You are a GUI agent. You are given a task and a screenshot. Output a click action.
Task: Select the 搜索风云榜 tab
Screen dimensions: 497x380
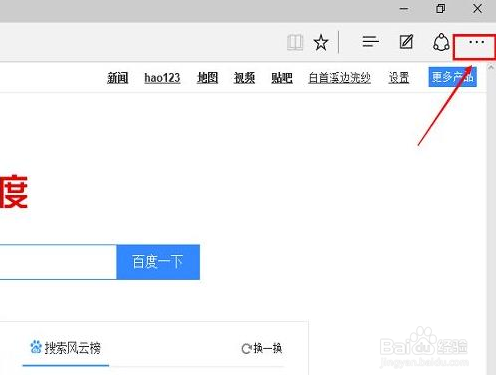(x=65, y=348)
